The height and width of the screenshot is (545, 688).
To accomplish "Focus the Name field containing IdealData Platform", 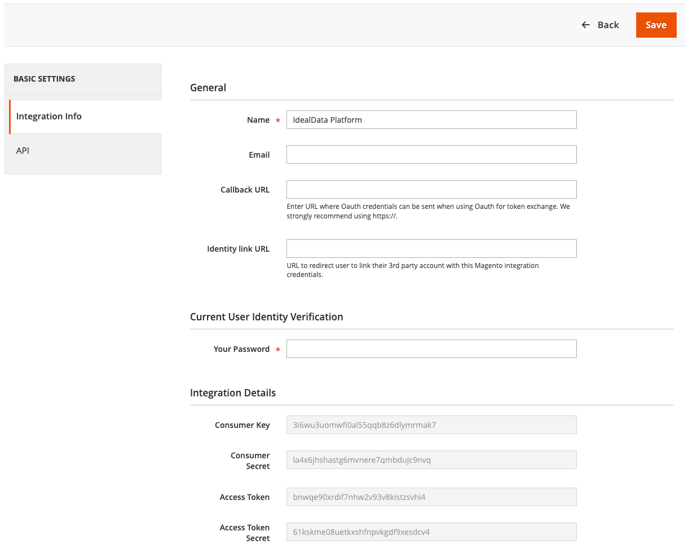I will [x=431, y=120].
